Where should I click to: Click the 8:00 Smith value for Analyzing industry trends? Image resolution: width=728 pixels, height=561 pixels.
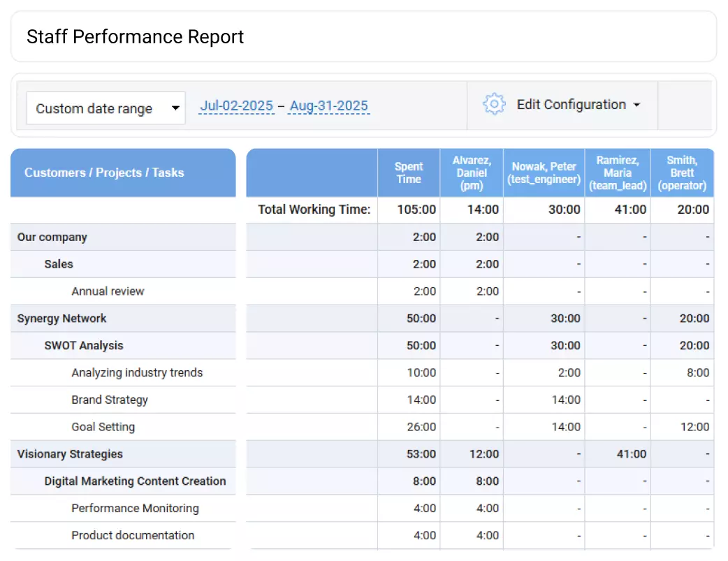(x=698, y=372)
